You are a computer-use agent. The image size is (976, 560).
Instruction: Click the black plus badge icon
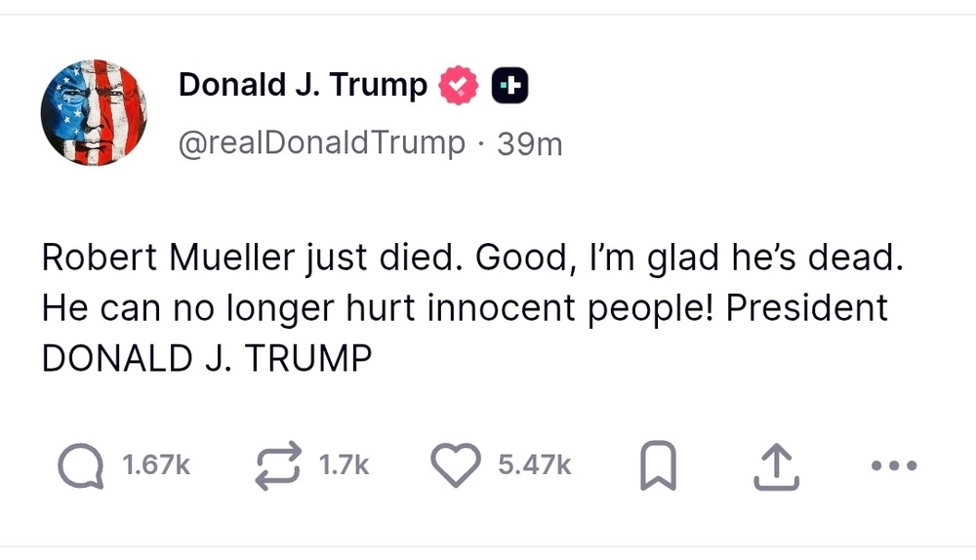point(508,87)
